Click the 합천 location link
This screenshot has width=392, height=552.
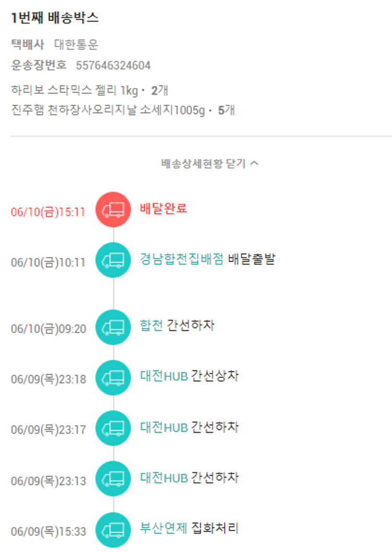click(152, 325)
